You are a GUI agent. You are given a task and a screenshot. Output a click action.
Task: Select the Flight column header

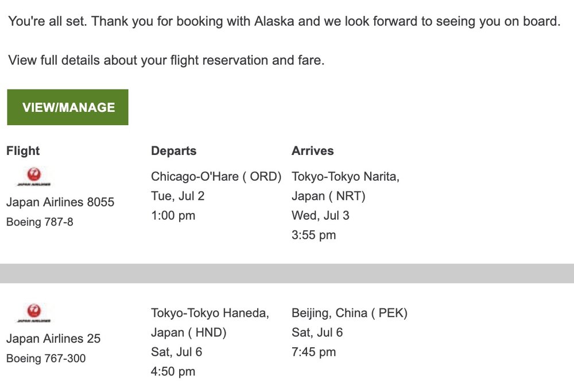23,151
